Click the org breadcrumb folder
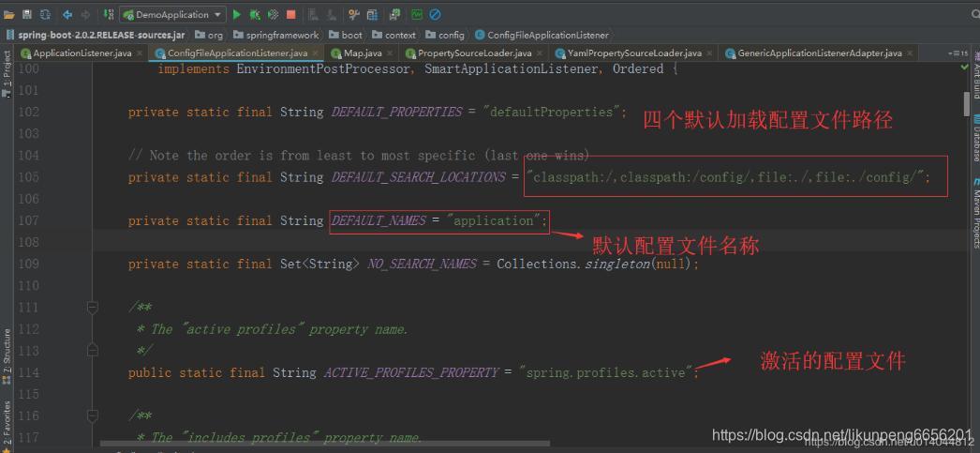 [x=209, y=35]
